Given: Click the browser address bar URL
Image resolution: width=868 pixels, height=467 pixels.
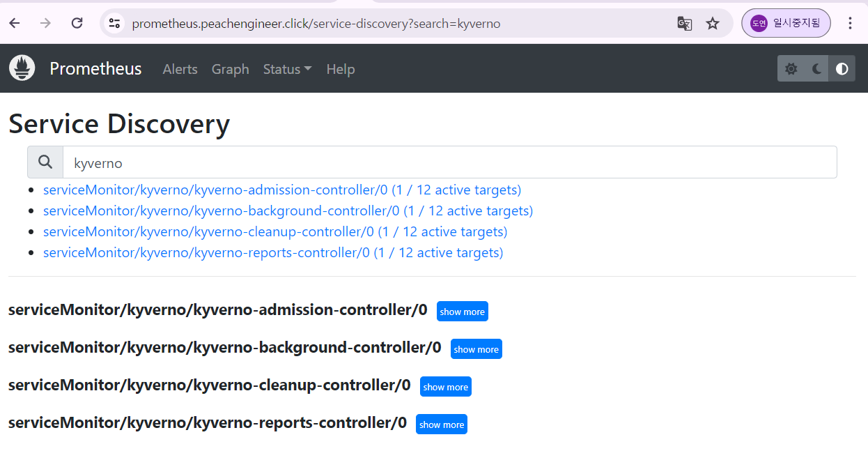Looking at the screenshot, I should coord(316,24).
